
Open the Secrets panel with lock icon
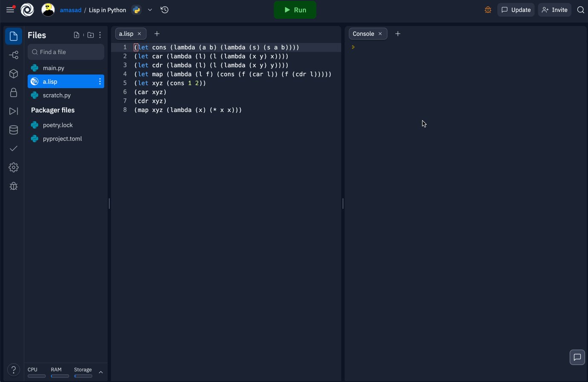13,92
